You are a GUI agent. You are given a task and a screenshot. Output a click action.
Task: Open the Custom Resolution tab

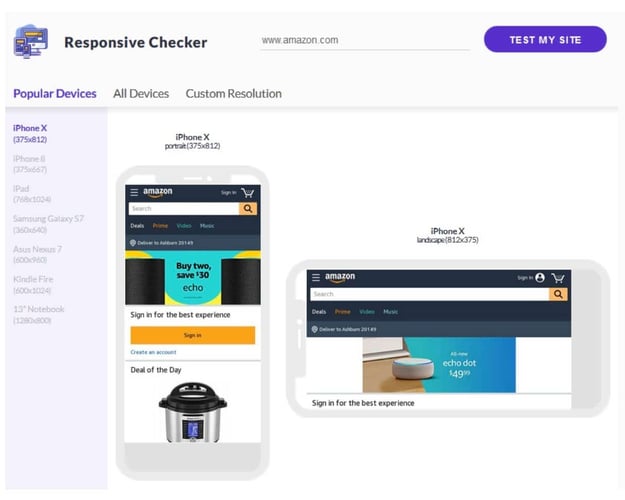tap(234, 94)
